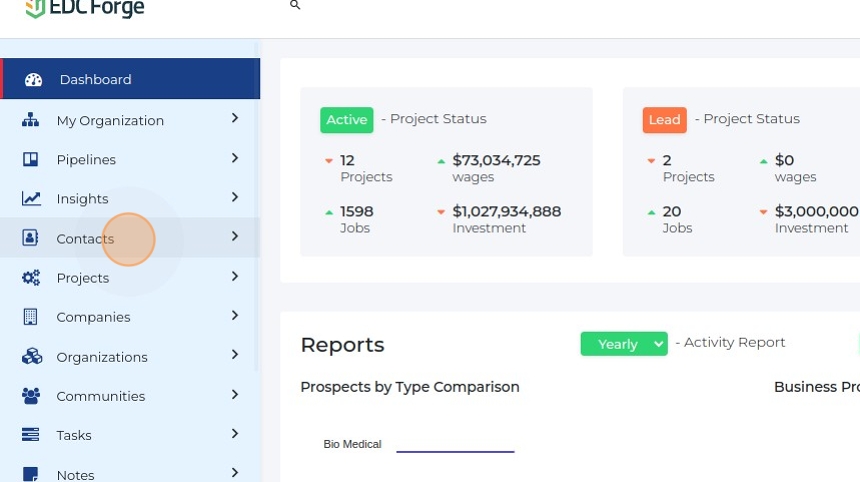Expand the My Organization submenu chevron

(235, 118)
